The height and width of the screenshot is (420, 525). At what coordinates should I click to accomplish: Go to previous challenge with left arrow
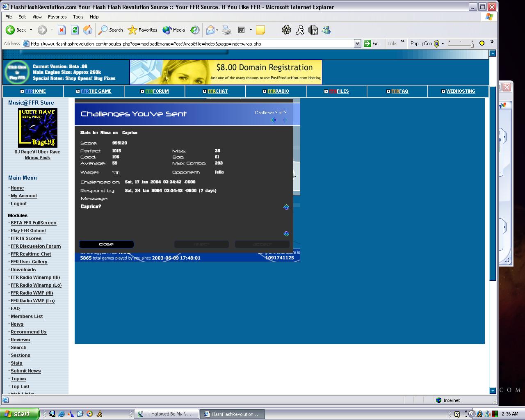pyautogui.click(x=274, y=120)
